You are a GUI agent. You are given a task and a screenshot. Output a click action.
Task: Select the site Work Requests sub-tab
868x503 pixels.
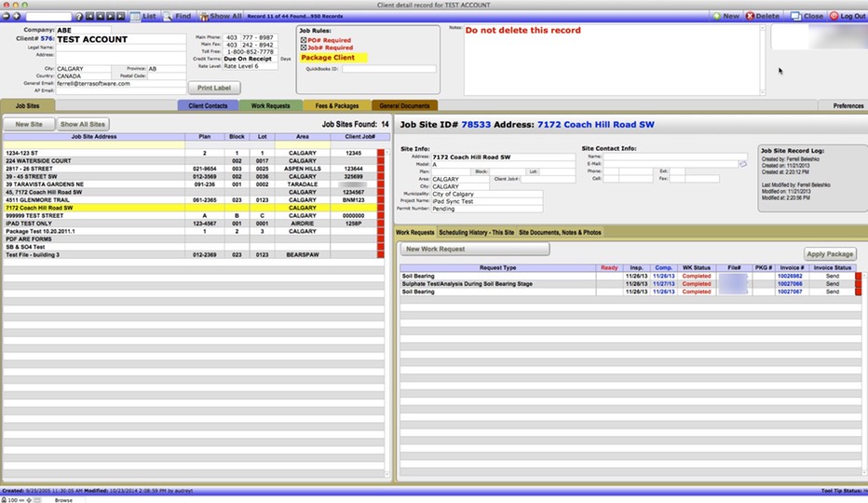pyautogui.click(x=415, y=233)
